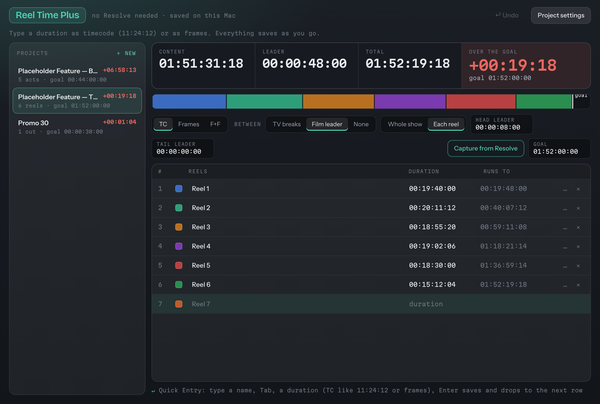Click the Over the Goal +00:19:18 readout
The height and width of the screenshot is (404, 600).
click(512, 65)
